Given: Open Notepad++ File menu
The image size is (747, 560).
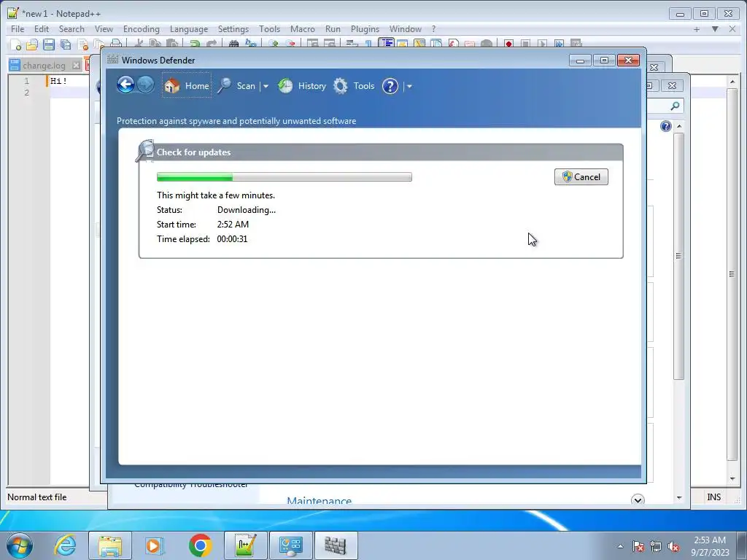Looking at the screenshot, I should point(18,29).
